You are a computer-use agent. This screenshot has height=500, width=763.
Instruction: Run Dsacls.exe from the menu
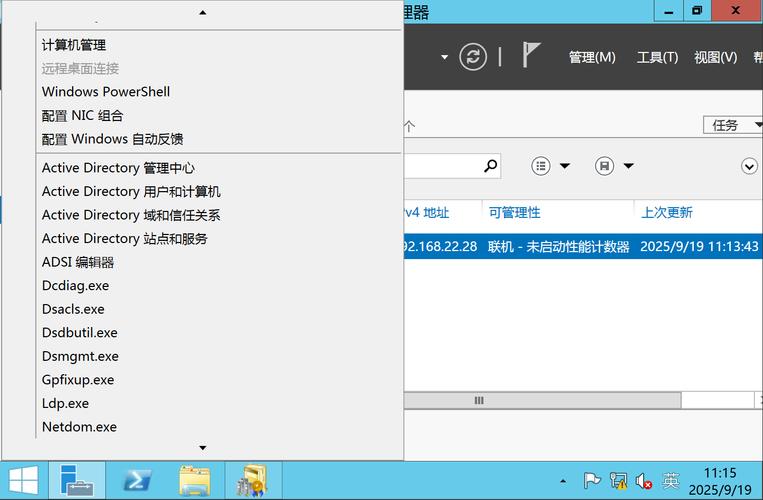click(x=73, y=309)
